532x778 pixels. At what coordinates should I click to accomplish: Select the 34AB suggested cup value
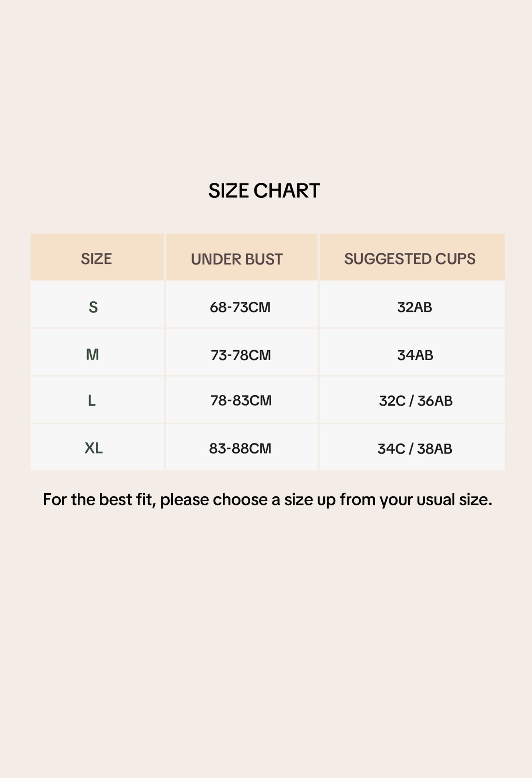415,355
